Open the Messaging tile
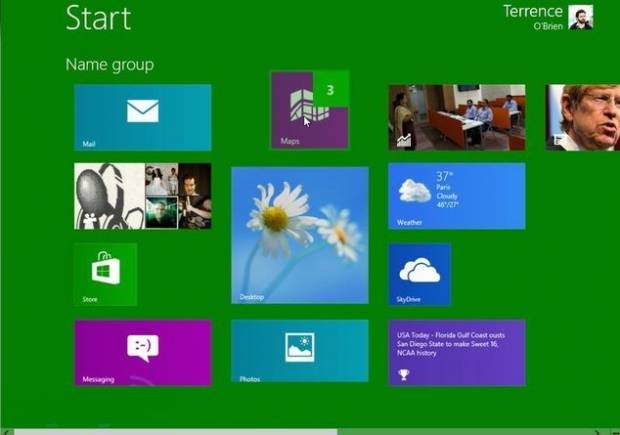The height and width of the screenshot is (435, 620). click(143, 353)
